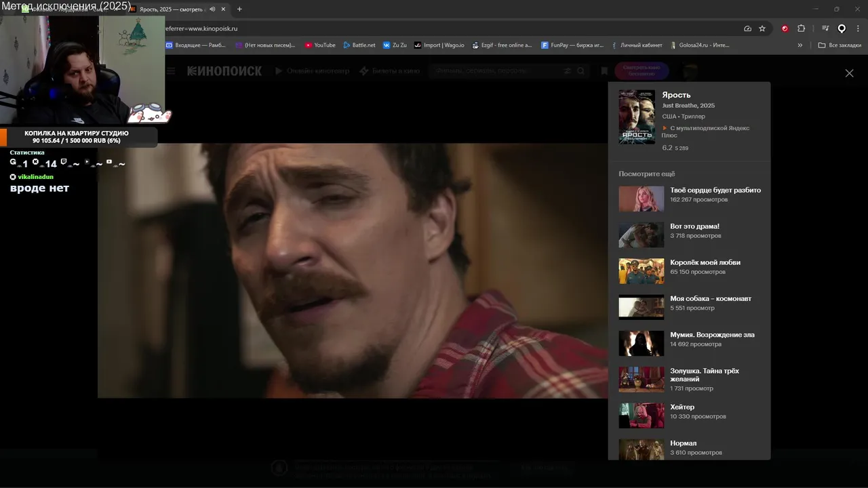The width and height of the screenshot is (868, 488).
Task: Open a new browser tab with plus
Action: point(239,9)
